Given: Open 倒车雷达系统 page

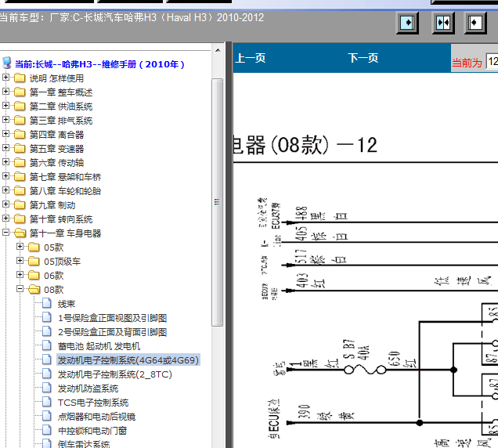Looking at the screenshot, I should click(x=84, y=444).
